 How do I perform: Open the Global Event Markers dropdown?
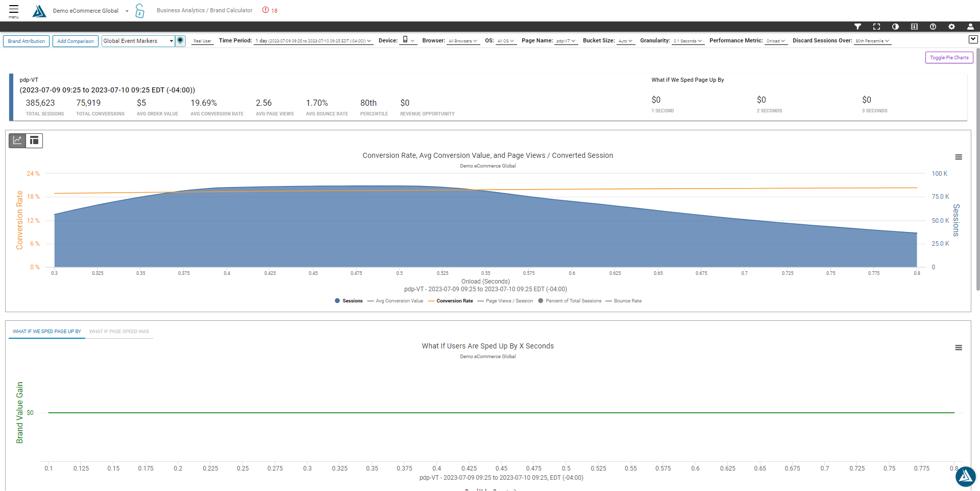pos(138,41)
